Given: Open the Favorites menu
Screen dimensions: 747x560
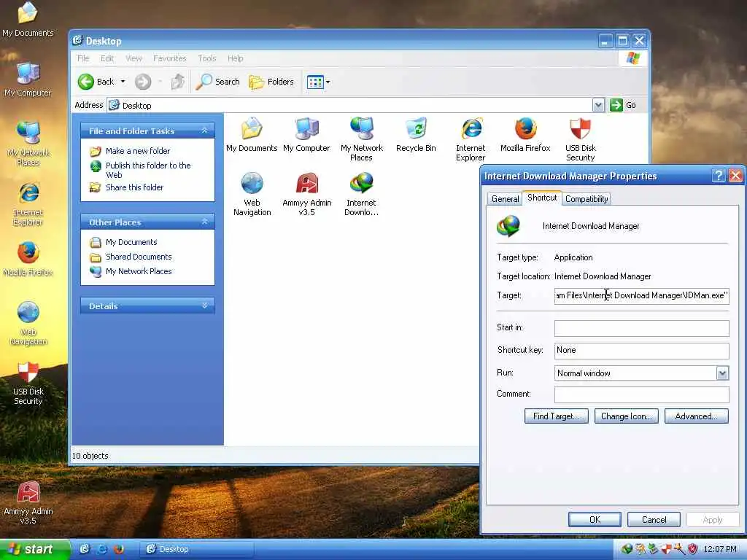Looking at the screenshot, I should [x=169, y=58].
